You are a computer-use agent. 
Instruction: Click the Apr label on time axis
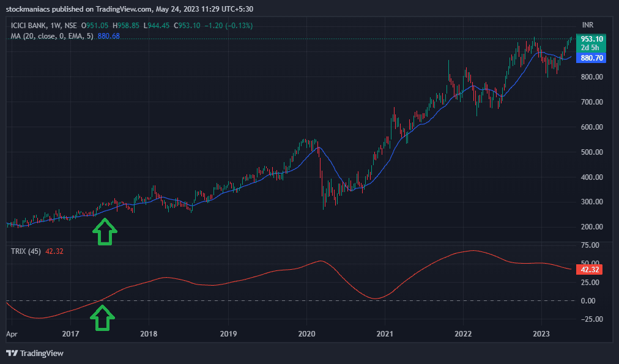pos(12,334)
